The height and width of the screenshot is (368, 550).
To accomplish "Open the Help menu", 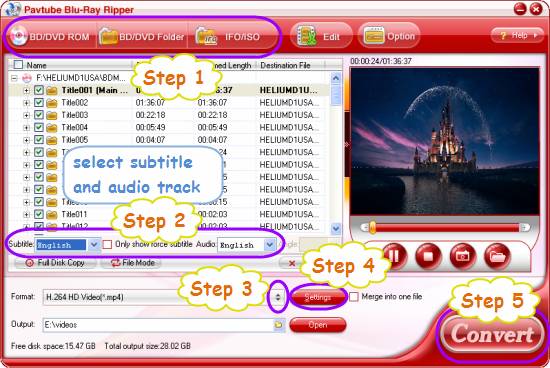I will [x=518, y=35].
